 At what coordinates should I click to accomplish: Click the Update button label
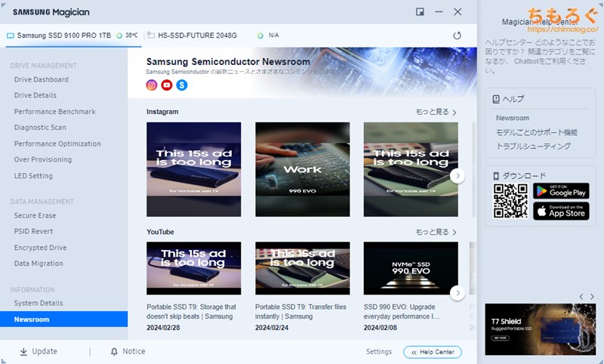pyautogui.click(x=45, y=352)
